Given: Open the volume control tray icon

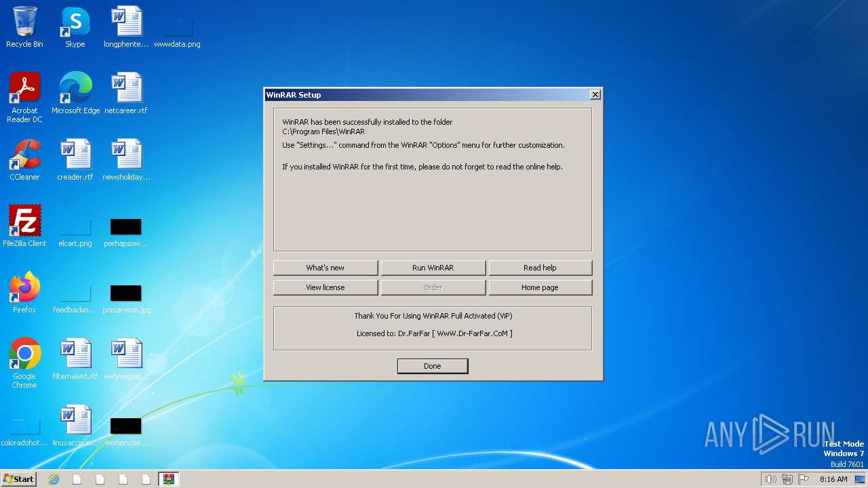Looking at the screenshot, I should (770, 479).
